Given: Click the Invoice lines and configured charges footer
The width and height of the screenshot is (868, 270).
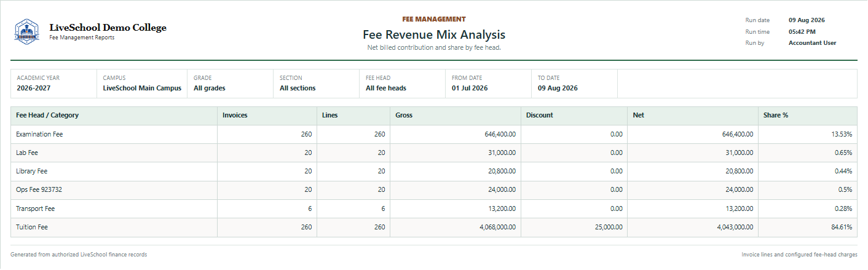Looking at the screenshot, I should click(x=799, y=254).
